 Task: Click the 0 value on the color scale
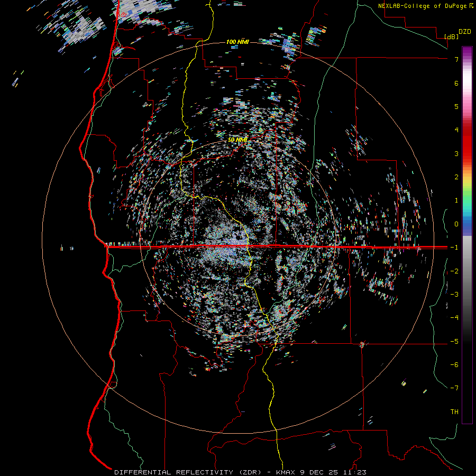click(456, 224)
